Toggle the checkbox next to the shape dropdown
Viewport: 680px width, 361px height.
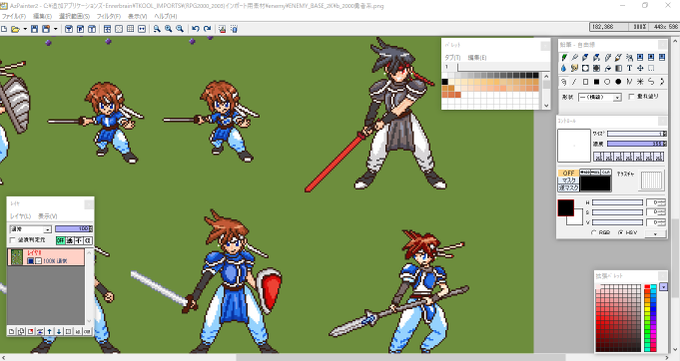tap(631, 96)
